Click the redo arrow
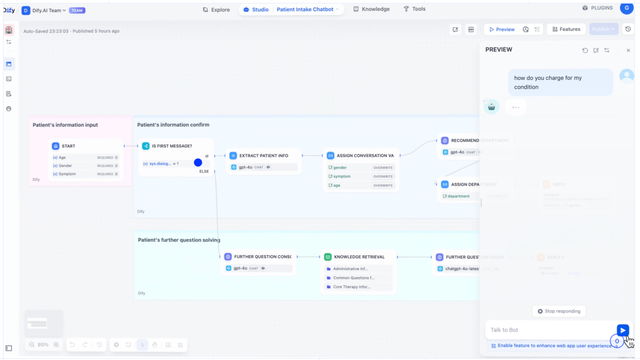Viewport: 640px width, 360px height. coord(85,345)
